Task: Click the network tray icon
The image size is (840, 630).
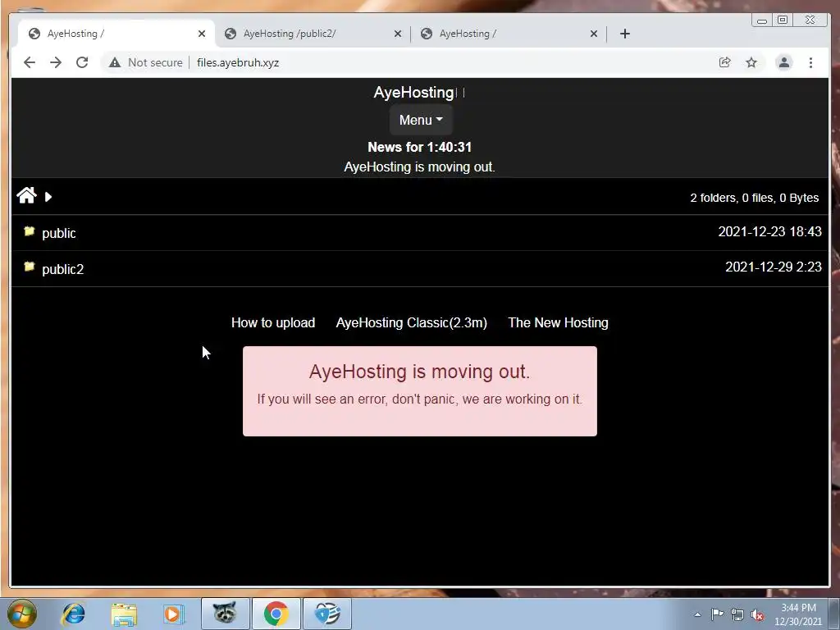Action: click(737, 615)
